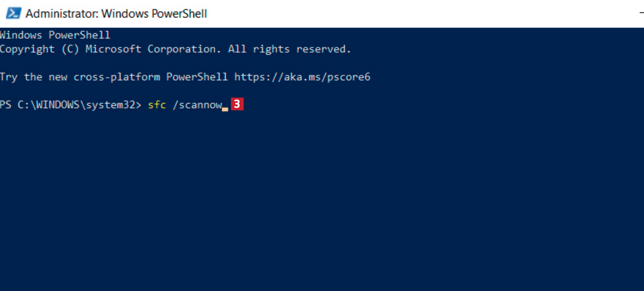Click the blinking cursor after /scannow
Screen dimensions: 644x291
click(x=225, y=108)
